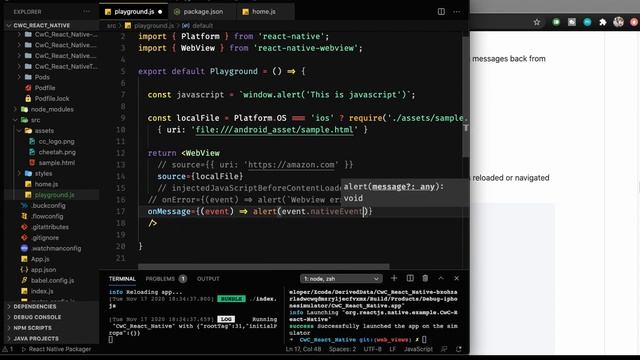Open babel.config.js in the explorer
Viewport: 640px width, 360px height.
[x=52, y=280]
